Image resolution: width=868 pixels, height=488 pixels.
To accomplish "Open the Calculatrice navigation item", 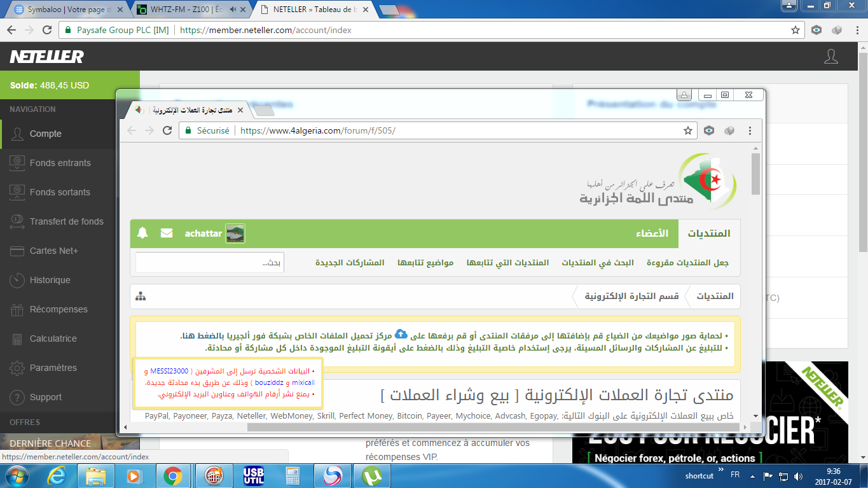I will 53,338.
